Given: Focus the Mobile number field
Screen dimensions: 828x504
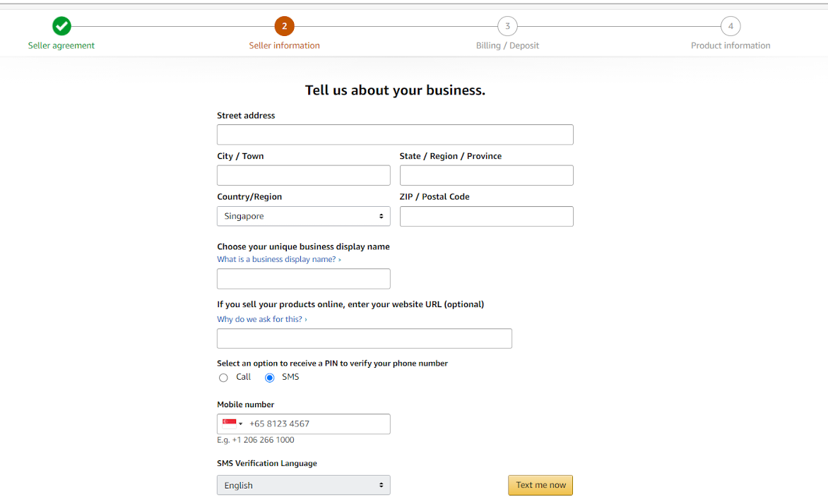Looking at the screenshot, I should [x=304, y=424].
